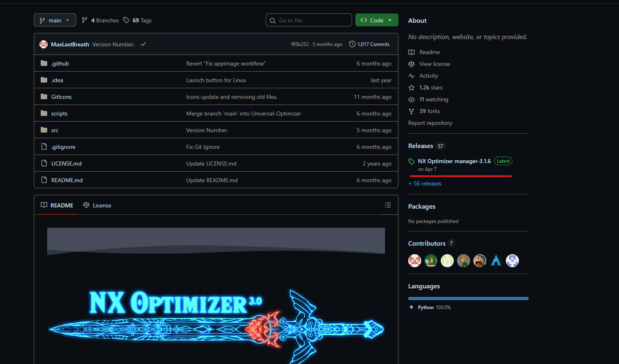Image resolution: width=619 pixels, height=364 pixels.
Task: Open the main branch dropdown
Action: pyautogui.click(x=55, y=20)
